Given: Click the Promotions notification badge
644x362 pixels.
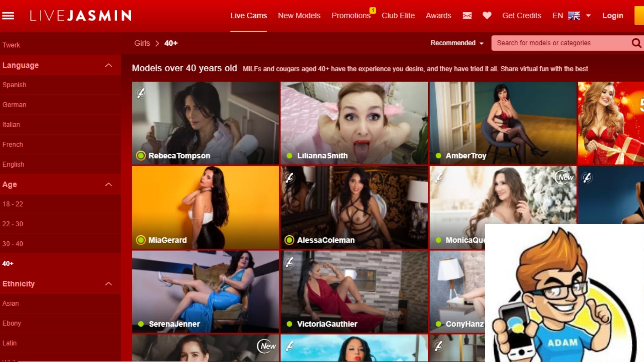Looking at the screenshot, I should (373, 10).
